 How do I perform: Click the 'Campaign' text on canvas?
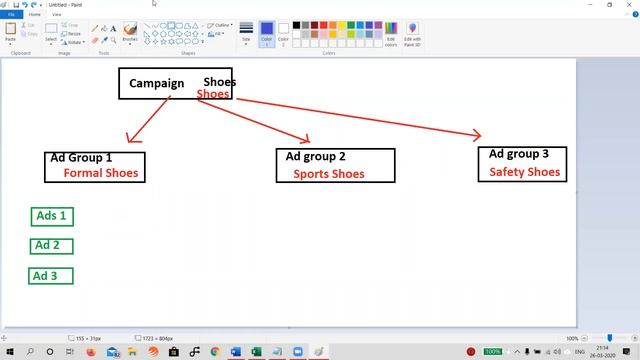pyautogui.click(x=157, y=83)
